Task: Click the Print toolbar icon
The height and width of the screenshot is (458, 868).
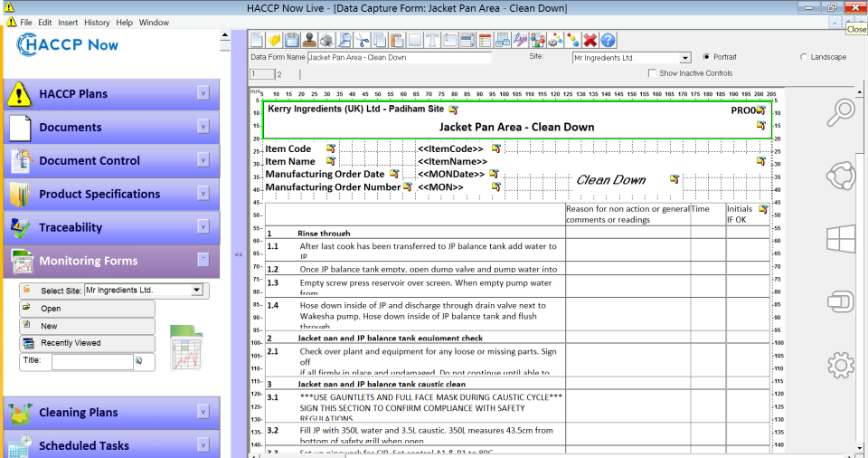Action: click(x=327, y=40)
